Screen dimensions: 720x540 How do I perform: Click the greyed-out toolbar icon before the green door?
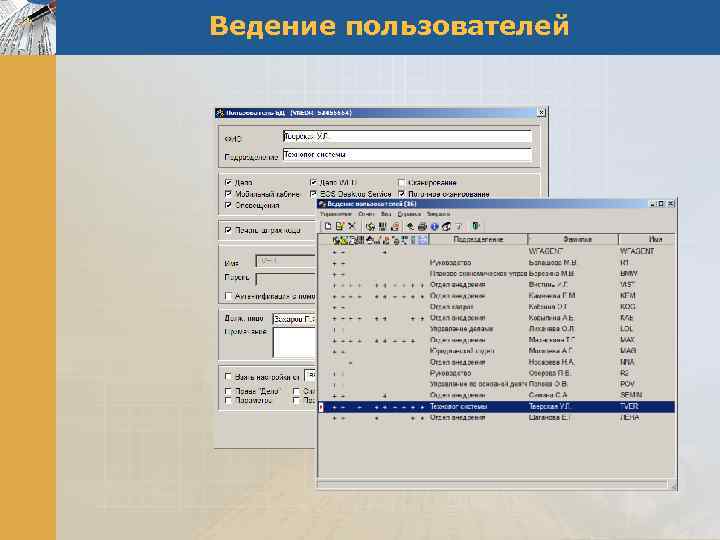click(x=459, y=226)
